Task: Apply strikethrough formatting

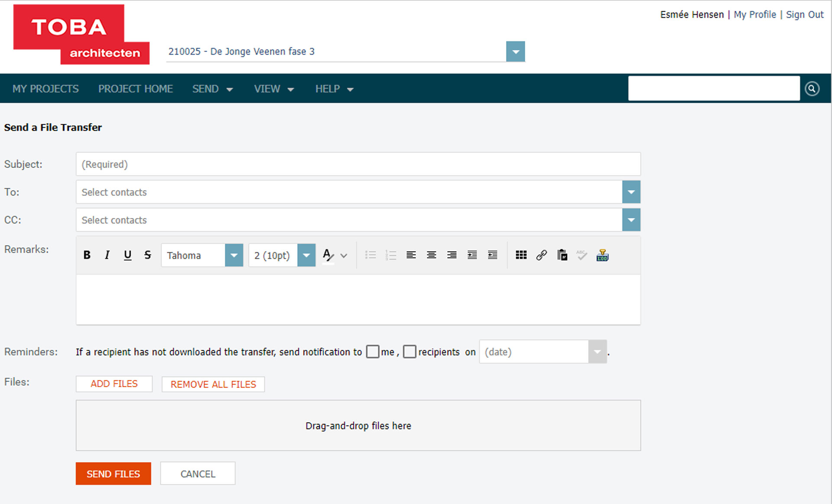Action: click(147, 255)
